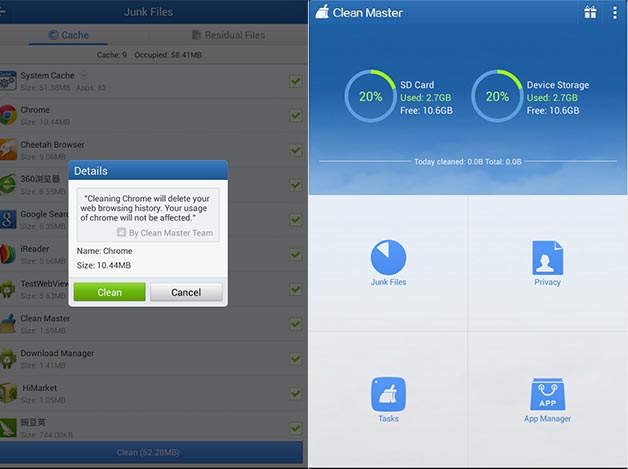This screenshot has height=469, width=628.
Task: Uncheck the System Cache checkbox
Action: click(296, 81)
